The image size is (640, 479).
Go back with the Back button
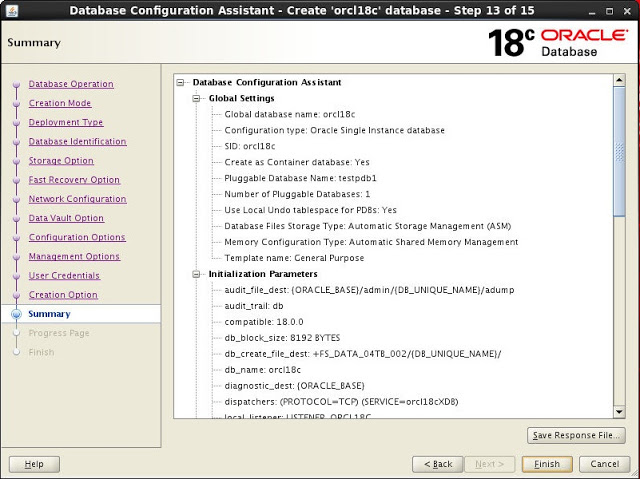(438, 464)
